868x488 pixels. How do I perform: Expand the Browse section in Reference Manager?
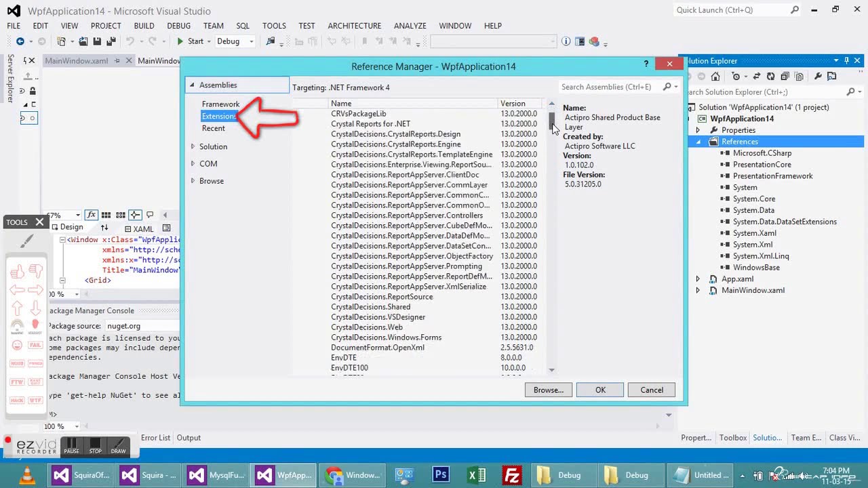[x=193, y=181]
